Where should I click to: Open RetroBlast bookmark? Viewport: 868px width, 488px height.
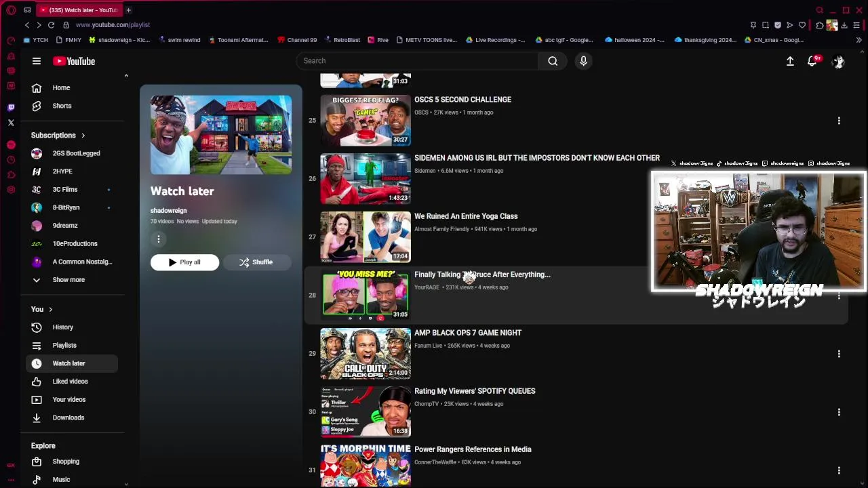(342, 40)
